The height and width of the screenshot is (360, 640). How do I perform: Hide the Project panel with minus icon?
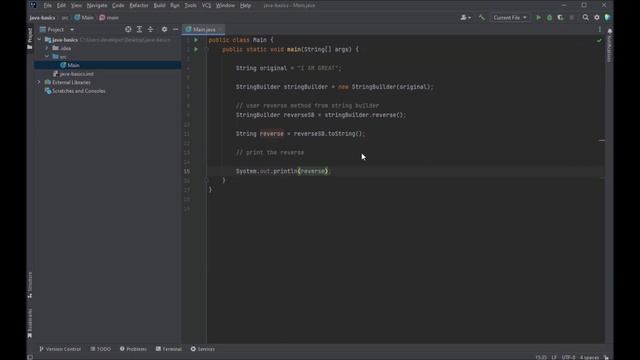pyautogui.click(x=176, y=29)
